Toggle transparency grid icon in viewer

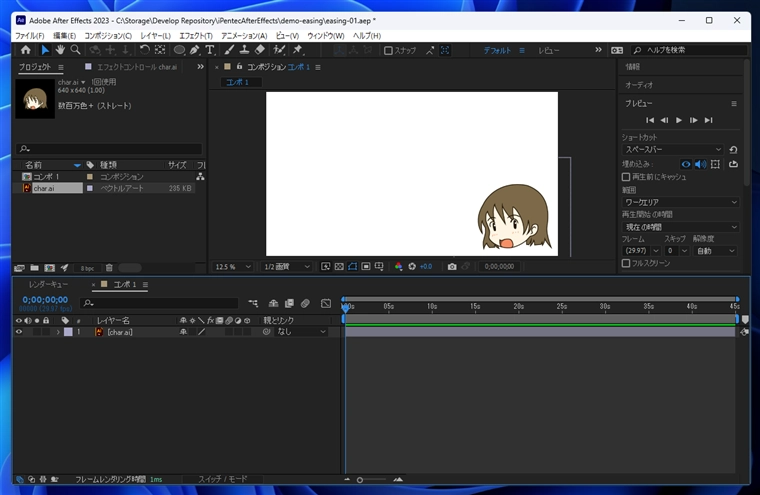click(339, 267)
